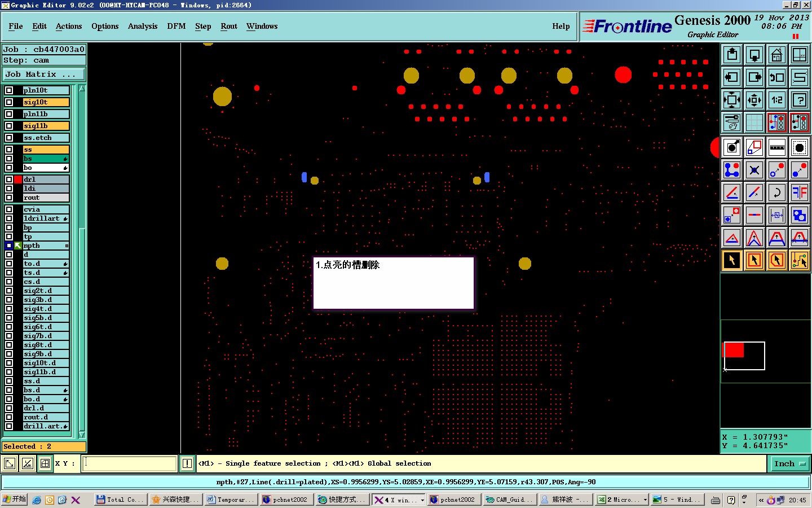Click the question mark help icon
812x508 pixels.
[x=800, y=100]
